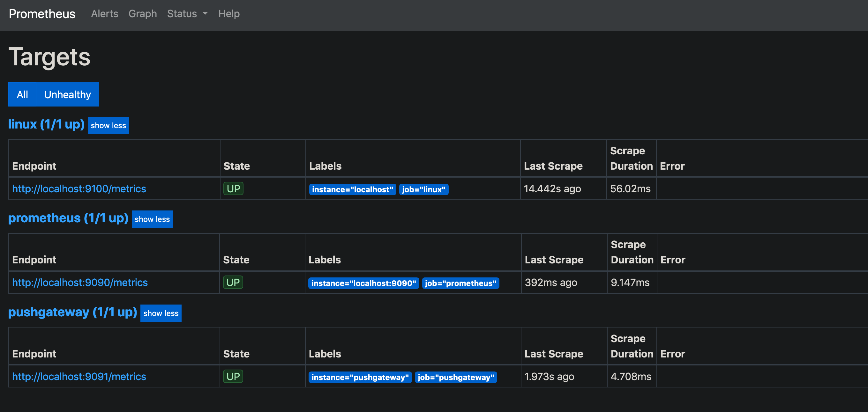Collapse prometheus targets with show less
This screenshot has height=412, width=868.
coord(152,219)
